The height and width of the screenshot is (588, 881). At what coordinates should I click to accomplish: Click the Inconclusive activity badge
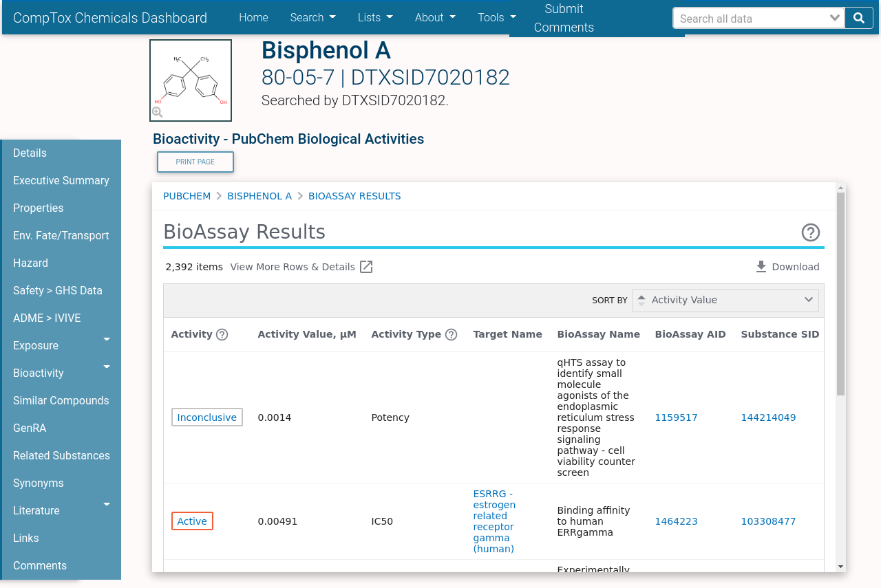click(207, 417)
